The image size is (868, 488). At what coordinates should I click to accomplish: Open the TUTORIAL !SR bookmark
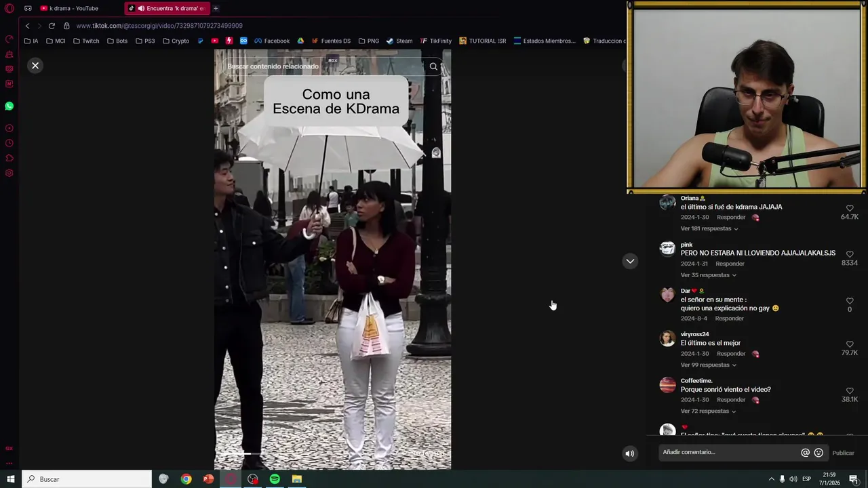[x=483, y=41]
